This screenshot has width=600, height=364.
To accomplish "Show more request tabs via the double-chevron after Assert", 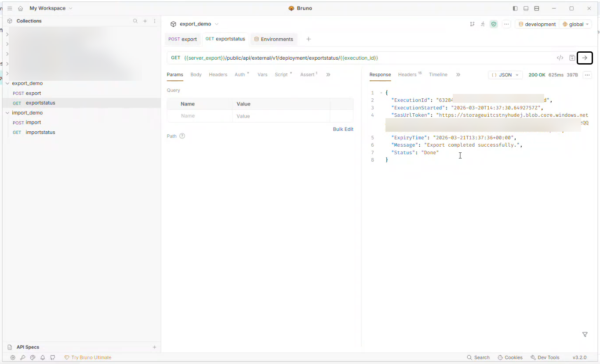I will click(x=328, y=75).
